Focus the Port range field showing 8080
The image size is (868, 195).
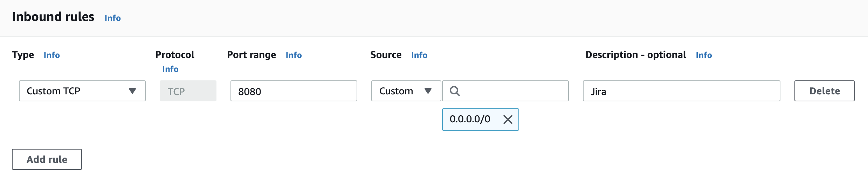tap(294, 91)
